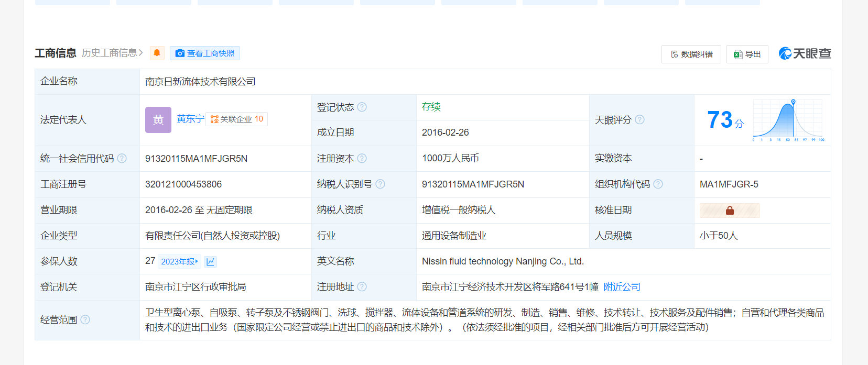Expand the 2023年报 dropdown

180,261
